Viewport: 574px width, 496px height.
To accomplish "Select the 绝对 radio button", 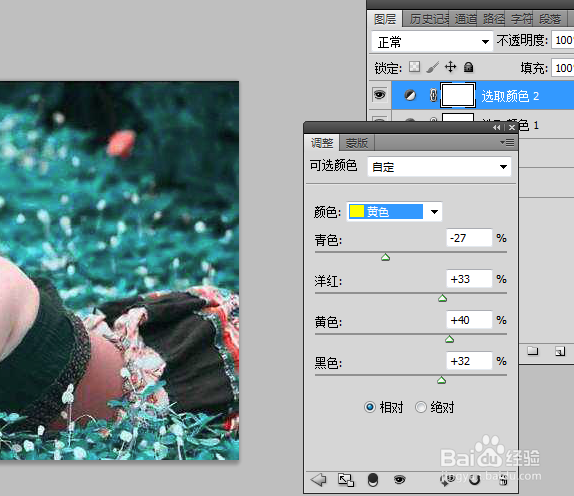I will click(421, 407).
